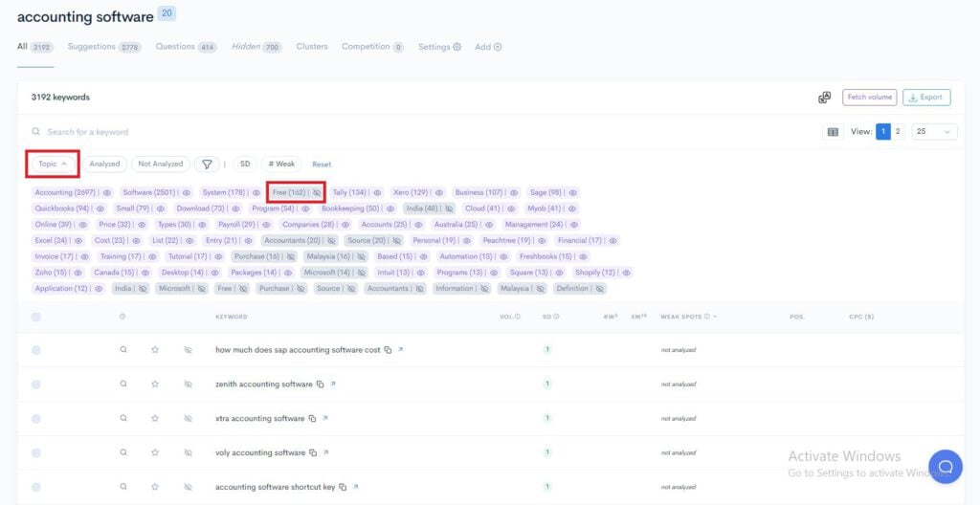Reset all filters link
Screen dimensions: 980x505
(322, 165)
